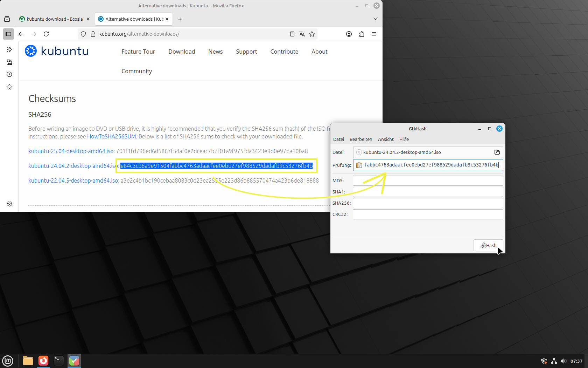The image size is (588, 368).
Task: Download kubuntu-22.04.5-desktop-amd64.iso
Action: point(73,180)
